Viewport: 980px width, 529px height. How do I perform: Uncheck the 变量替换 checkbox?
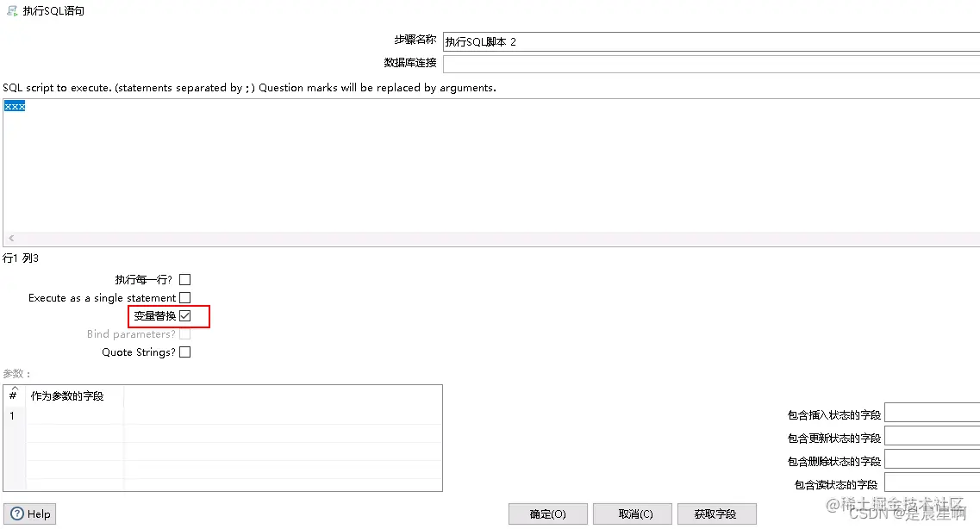[x=184, y=315]
